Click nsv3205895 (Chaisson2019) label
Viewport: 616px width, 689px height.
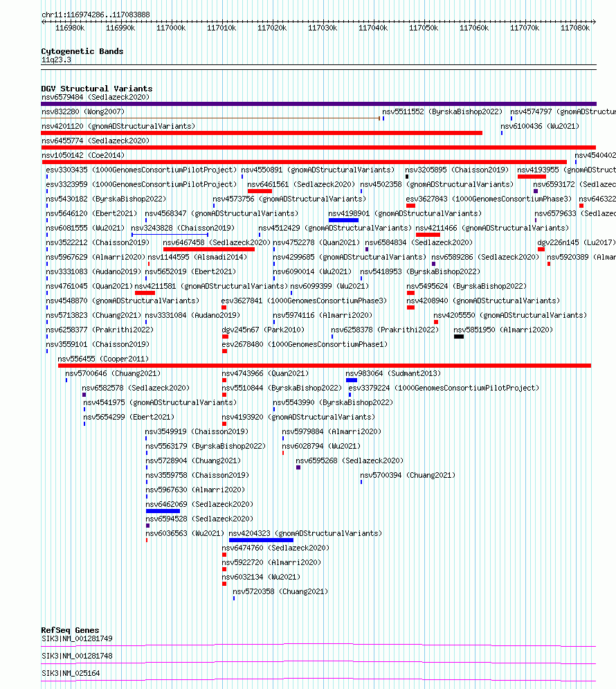[457, 170]
